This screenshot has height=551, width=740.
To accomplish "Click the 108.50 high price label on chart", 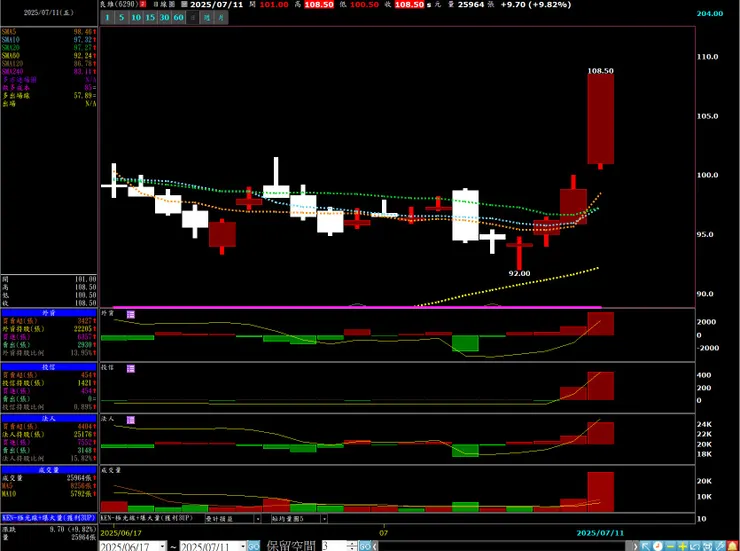I will (600, 71).
